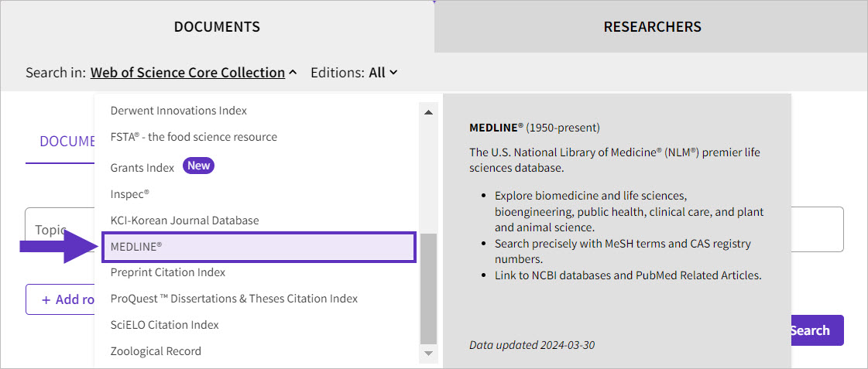Collapse the Web of Science Core Collection dropdown
Image resolution: width=868 pixels, height=369 pixels.
[194, 73]
